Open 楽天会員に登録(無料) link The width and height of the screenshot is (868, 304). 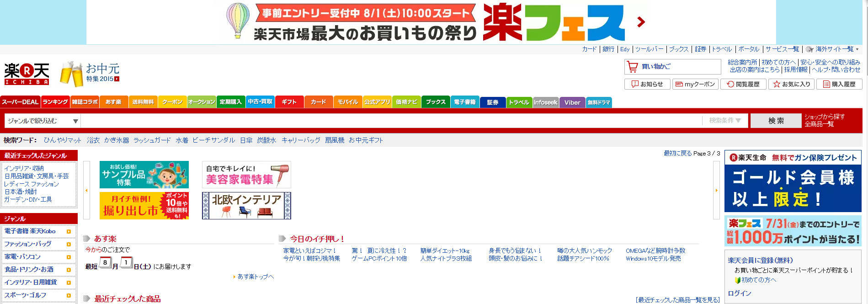[x=760, y=260]
